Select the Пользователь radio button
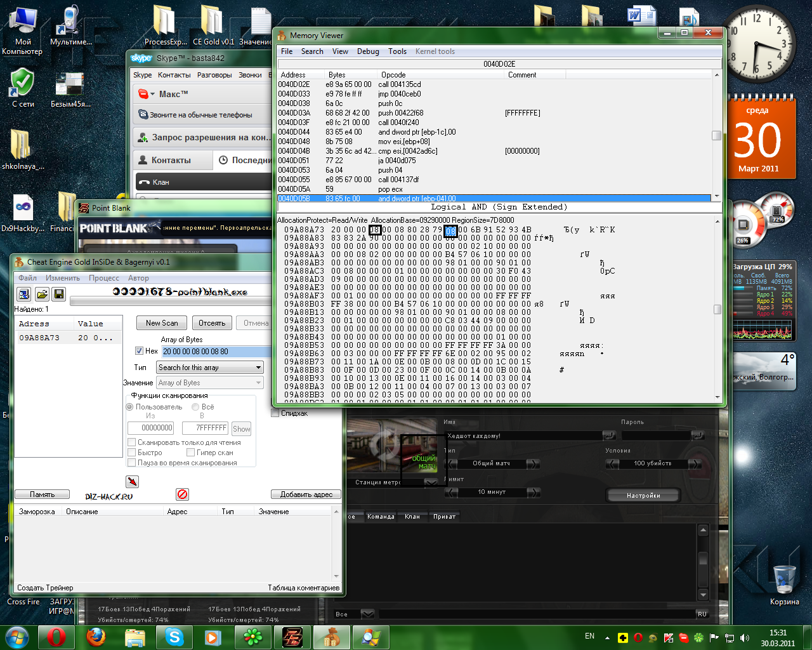The image size is (812, 650). point(129,406)
